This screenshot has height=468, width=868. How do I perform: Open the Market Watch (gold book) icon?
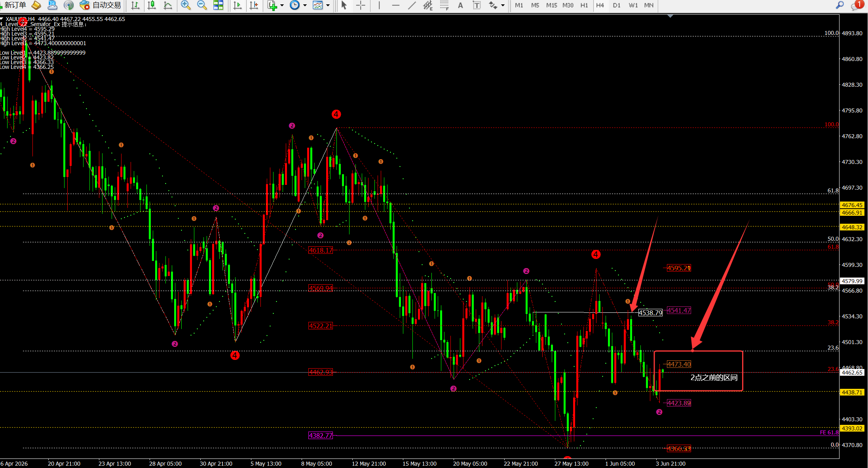coord(36,5)
